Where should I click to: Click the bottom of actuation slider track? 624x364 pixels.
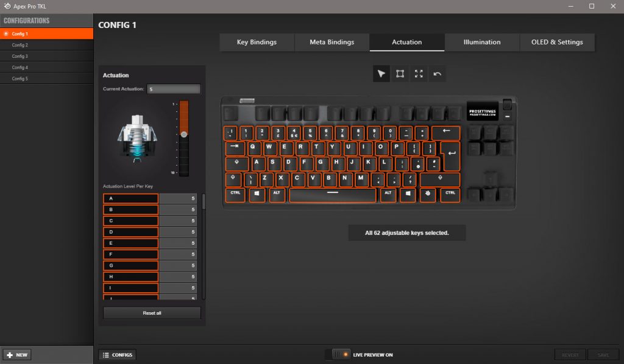pyautogui.click(x=184, y=173)
